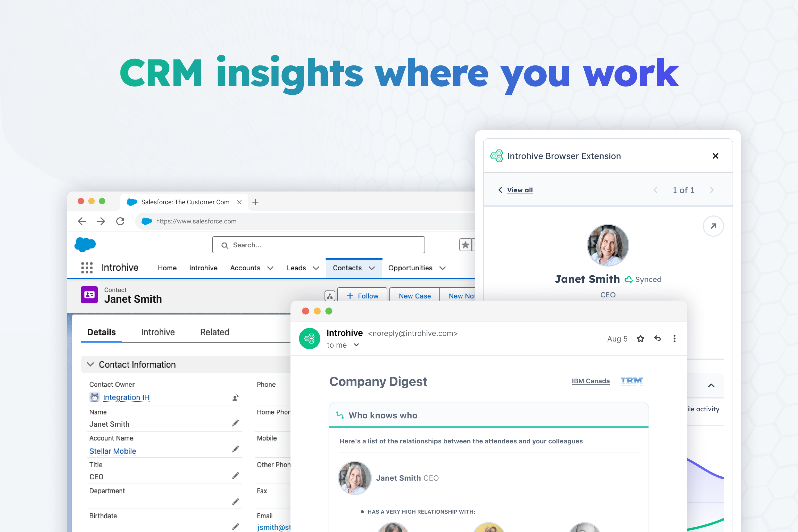Open a new browser tab with plus icon
Viewport: 798px width, 532px height.
click(x=255, y=202)
